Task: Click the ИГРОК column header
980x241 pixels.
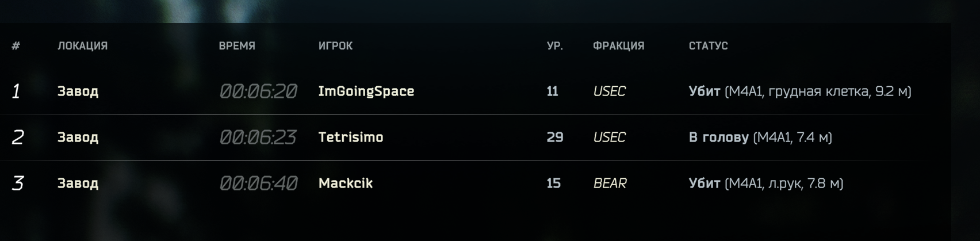Action: point(335,46)
